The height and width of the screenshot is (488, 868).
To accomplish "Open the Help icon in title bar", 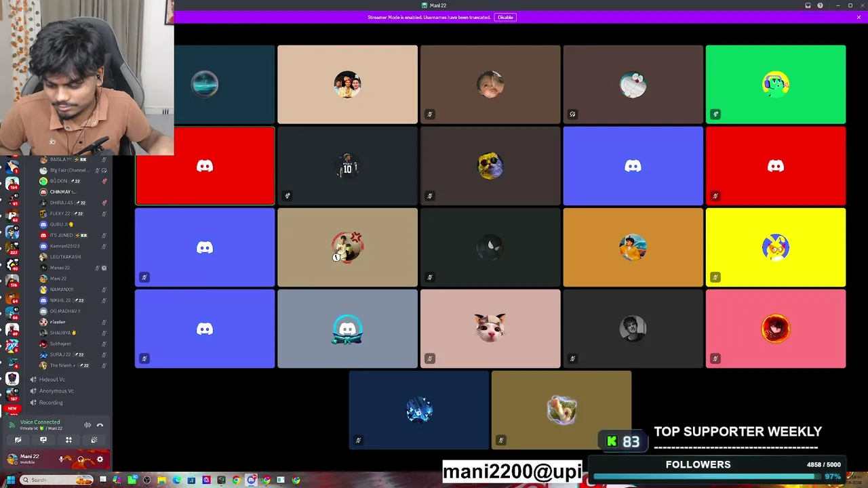I will (x=820, y=5).
